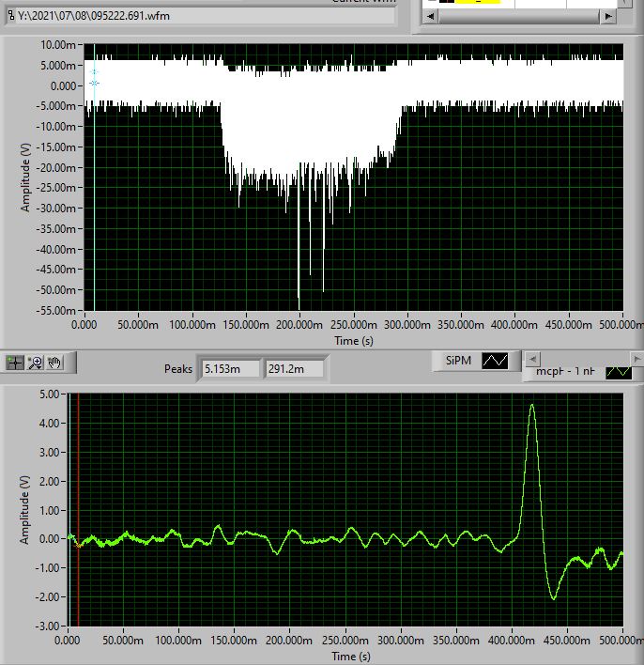The image size is (644, 665).
Task: Click the lower graph minimum Y label -3.00
Action: [48, 626]
